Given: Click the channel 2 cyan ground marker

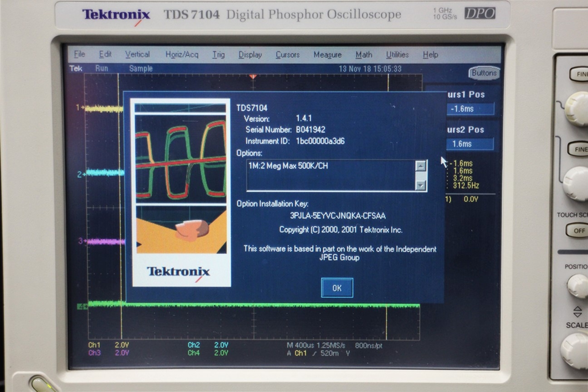Looking at the screenshot, I should pyautogui.click(x=81, y=174).
